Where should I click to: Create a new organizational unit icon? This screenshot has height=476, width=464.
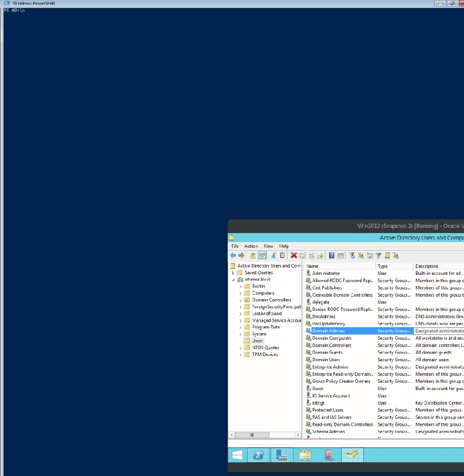coord(369,255)
